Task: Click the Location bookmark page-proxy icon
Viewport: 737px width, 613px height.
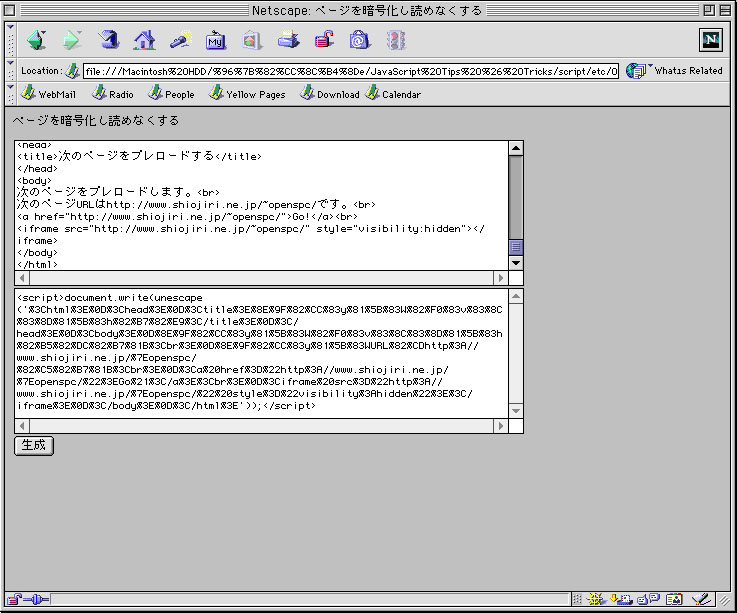Action: (72, 71)
